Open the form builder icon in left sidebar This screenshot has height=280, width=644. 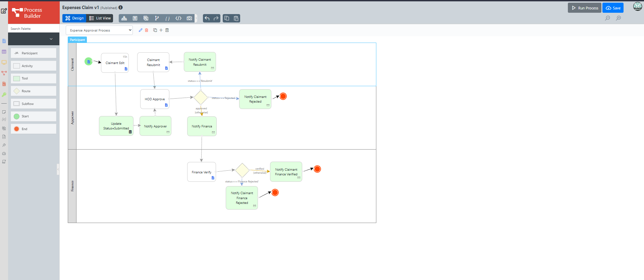coord(4,41)
